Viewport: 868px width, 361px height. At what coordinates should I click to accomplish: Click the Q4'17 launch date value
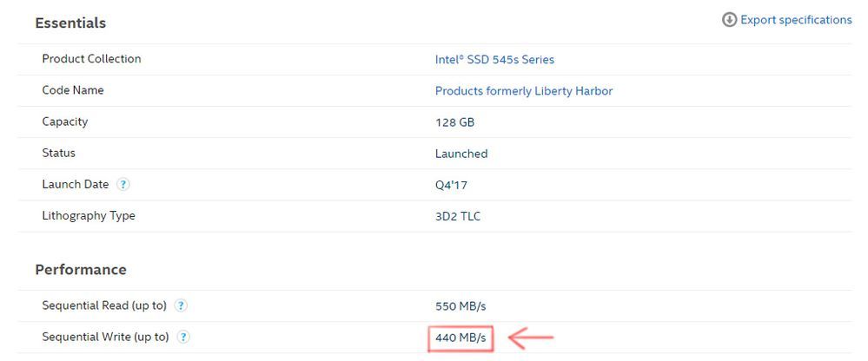click(x=453, y=185)
